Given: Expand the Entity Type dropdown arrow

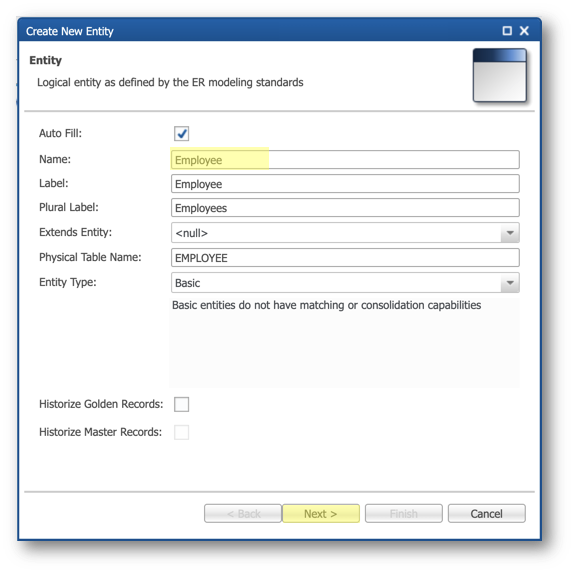Looking at the screenshot, I should (x=510, y=283).
